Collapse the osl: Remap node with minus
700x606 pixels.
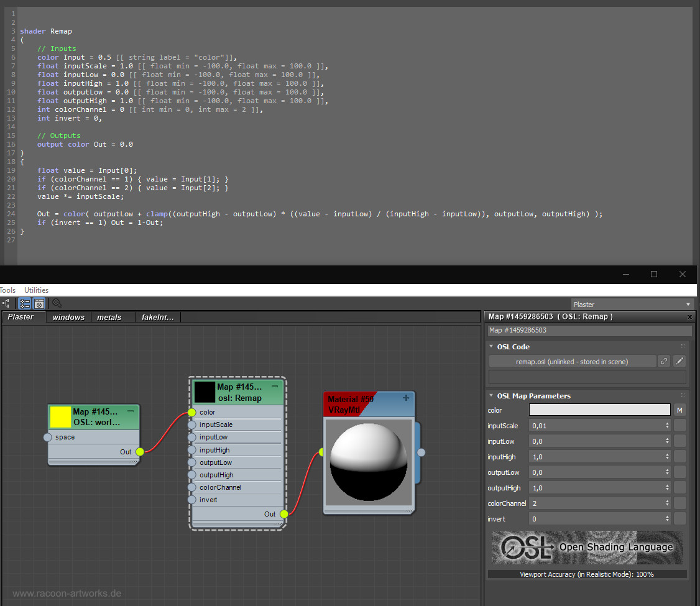tap(275, 387)
